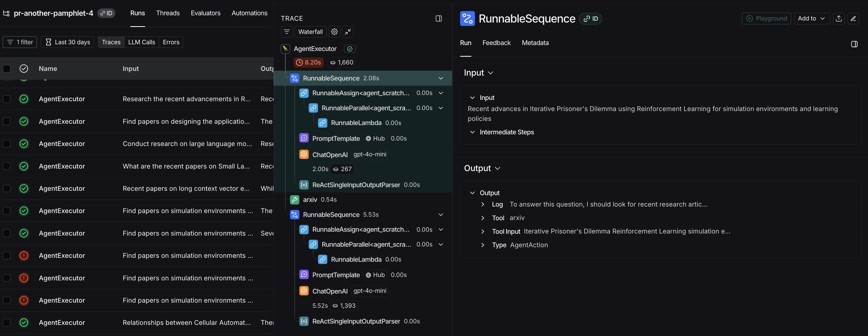Open this run in Playground
The height and width of the screenshot is (336, 868).
(x=766, y=19)
